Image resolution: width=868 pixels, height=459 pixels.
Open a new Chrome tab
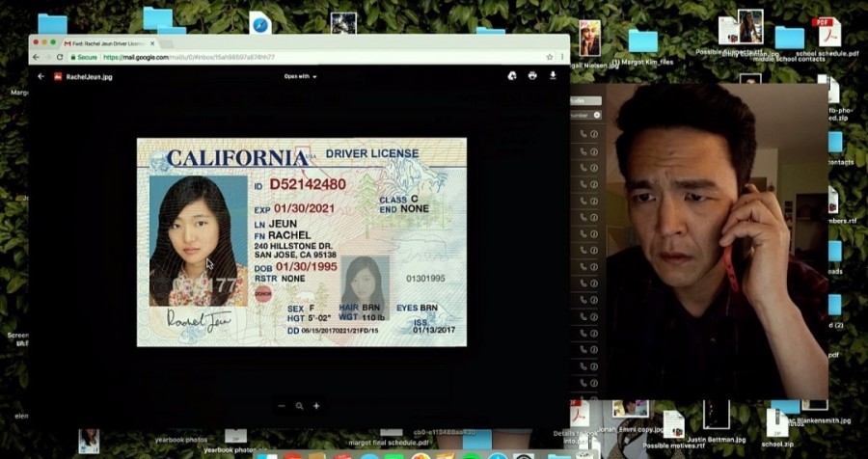click(x=166, y=43)
